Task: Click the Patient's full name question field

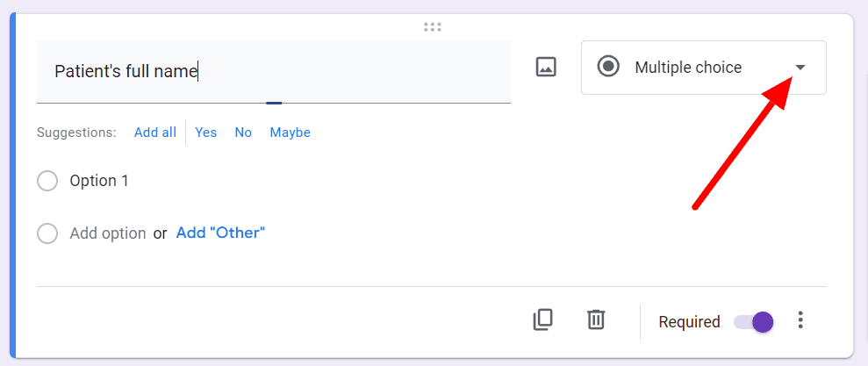Action: [274, 71]
